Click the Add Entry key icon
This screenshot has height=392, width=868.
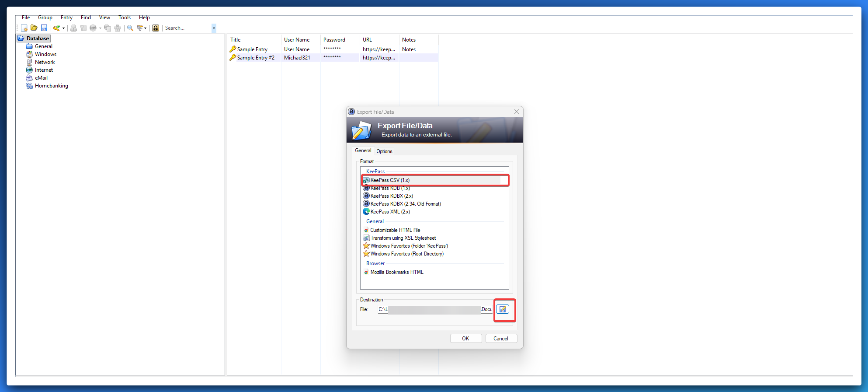[56, 28]
